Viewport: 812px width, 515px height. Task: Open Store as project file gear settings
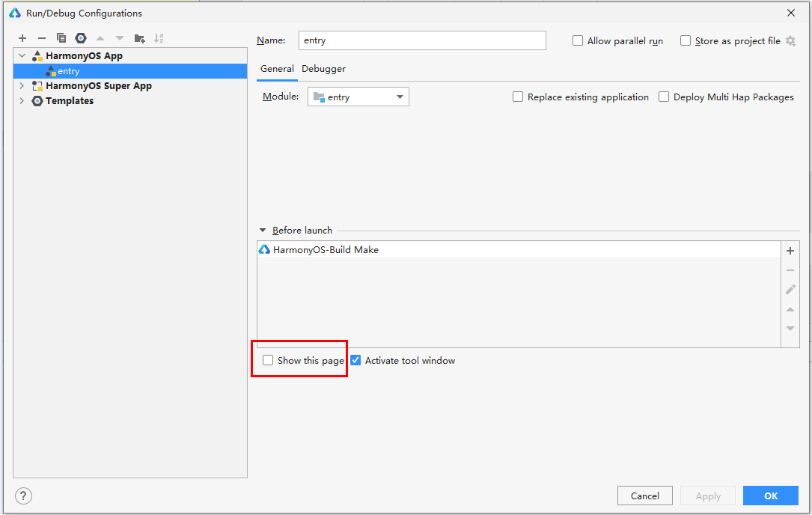790,41
